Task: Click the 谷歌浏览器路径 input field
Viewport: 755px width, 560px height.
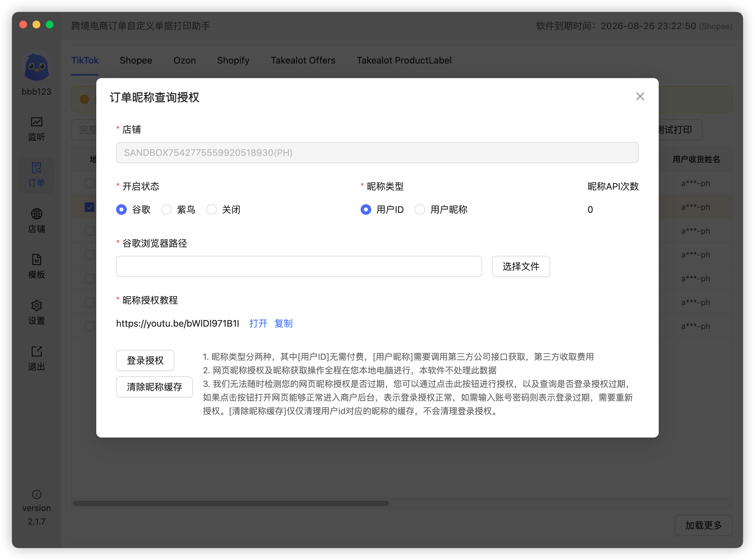Action: point(299,266)
